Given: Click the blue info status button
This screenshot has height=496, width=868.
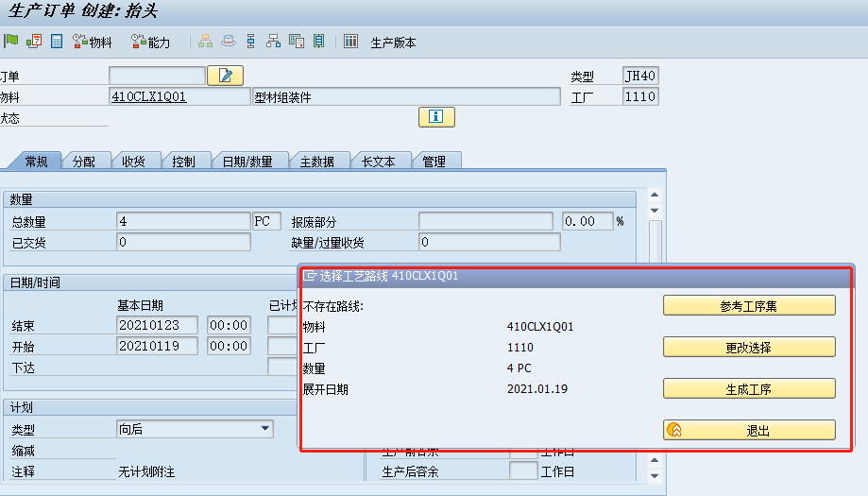Looking at the screenshot, I should click(x=436, y=117).
